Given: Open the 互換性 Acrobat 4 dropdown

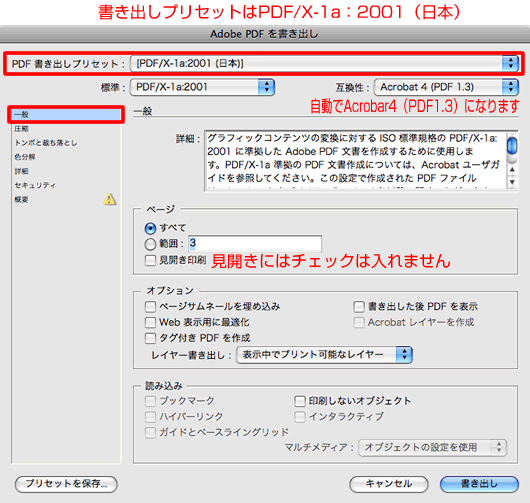Looking at the screenshot, I should click(x=446, y=87).
